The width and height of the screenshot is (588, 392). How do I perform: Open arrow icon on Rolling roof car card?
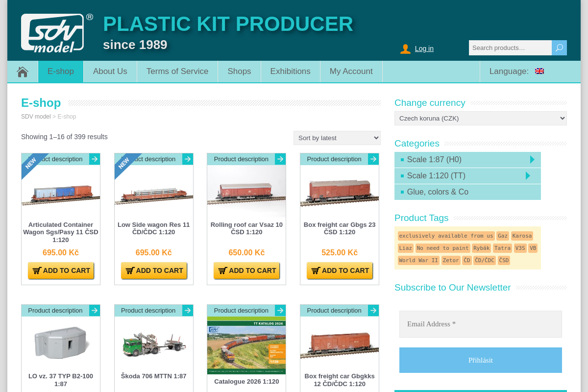tap(280, 159)
